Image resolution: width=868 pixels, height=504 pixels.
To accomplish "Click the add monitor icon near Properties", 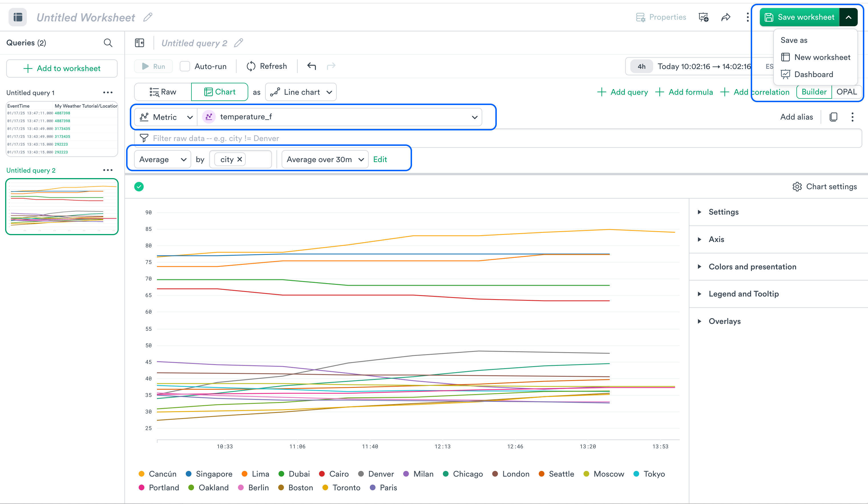I will [x=703, y=17].
